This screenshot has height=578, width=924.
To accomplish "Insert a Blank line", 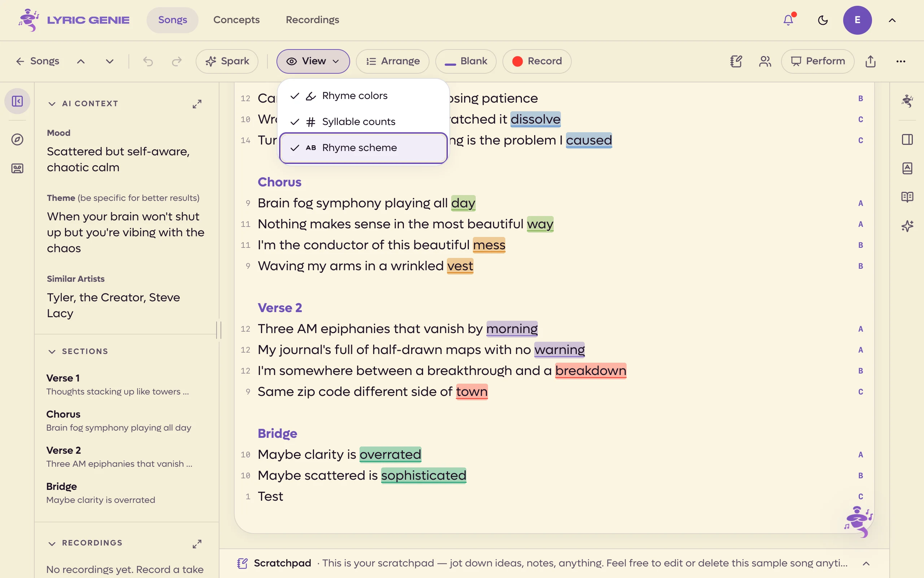I will (466, 61).
